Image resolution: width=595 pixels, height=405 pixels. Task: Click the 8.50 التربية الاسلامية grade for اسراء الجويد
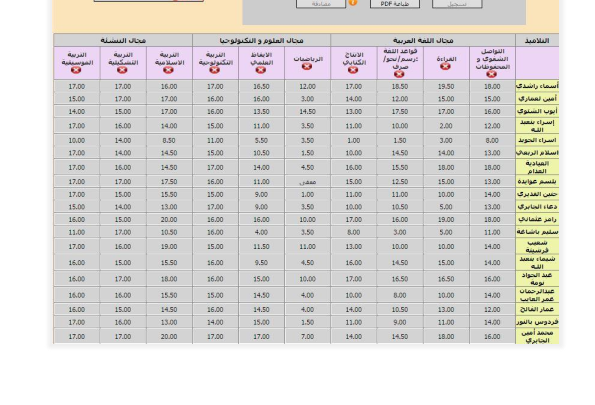click(x=169, y=140)
